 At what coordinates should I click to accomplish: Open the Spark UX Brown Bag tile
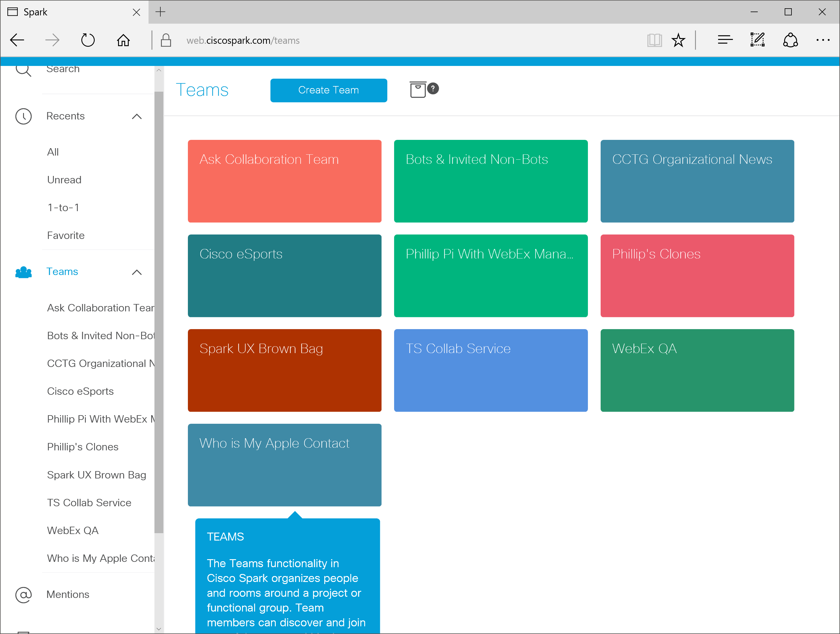click(284, 370)
